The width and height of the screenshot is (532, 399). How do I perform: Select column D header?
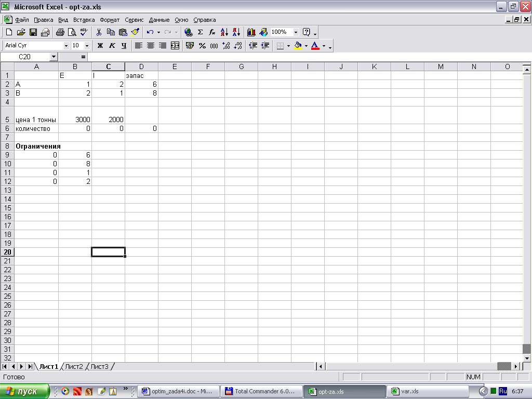pos(141,66)
